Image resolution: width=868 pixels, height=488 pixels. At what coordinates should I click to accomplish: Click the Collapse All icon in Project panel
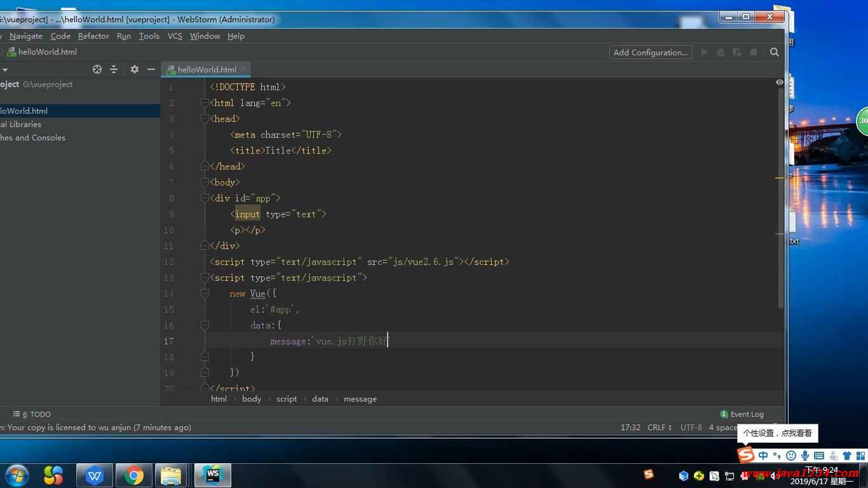pos(114,69)
